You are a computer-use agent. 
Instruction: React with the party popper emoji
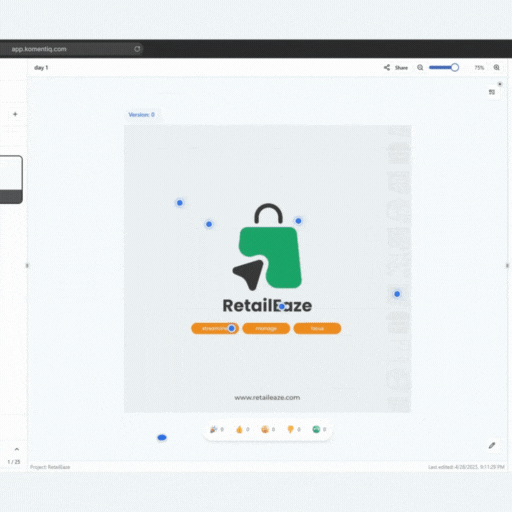[213, 429]
